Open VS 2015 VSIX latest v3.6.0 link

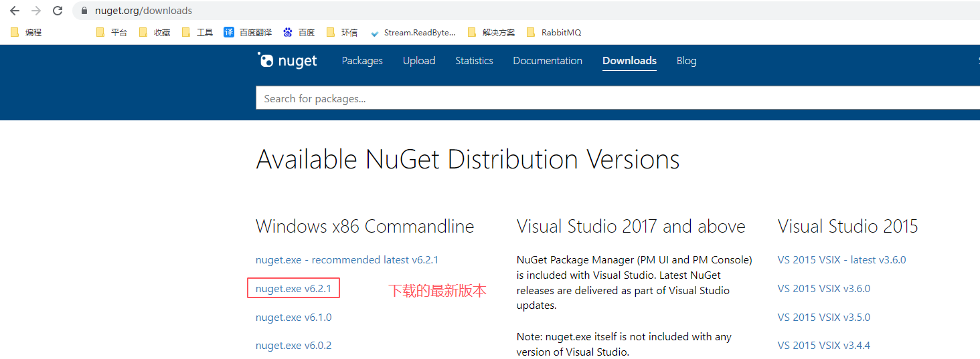[842, 260]
